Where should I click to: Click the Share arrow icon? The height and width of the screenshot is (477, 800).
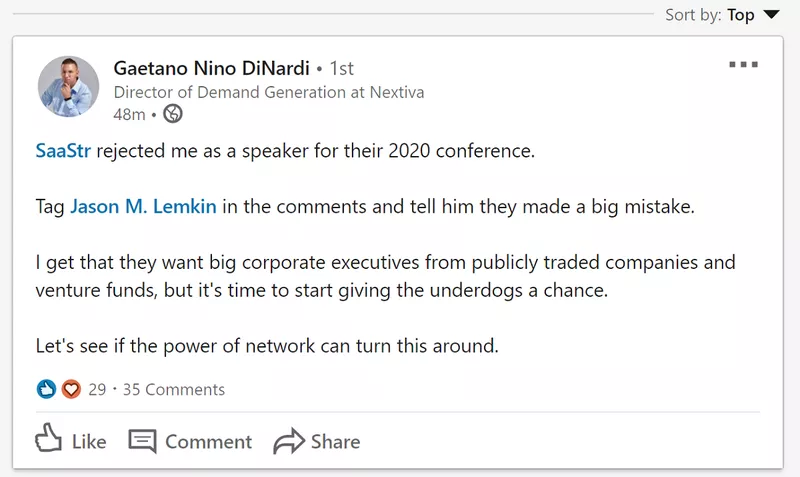tap(289, 441)
